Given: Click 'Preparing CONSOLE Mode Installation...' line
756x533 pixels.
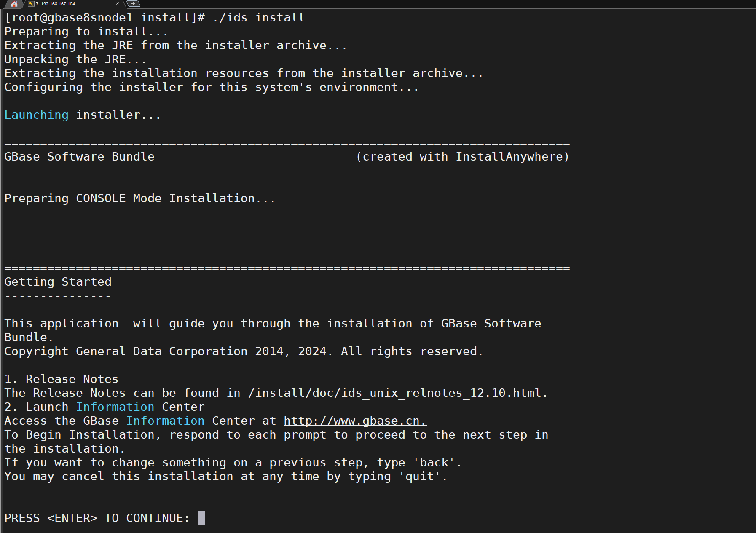Looking at the screenshot, I should coord(140,198).
